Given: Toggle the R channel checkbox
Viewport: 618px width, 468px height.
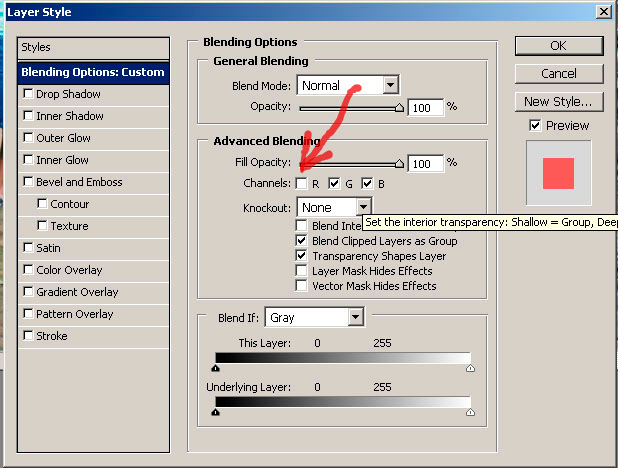Looking at the screenshot, I should pyautogui.click(x=302, y=184).
